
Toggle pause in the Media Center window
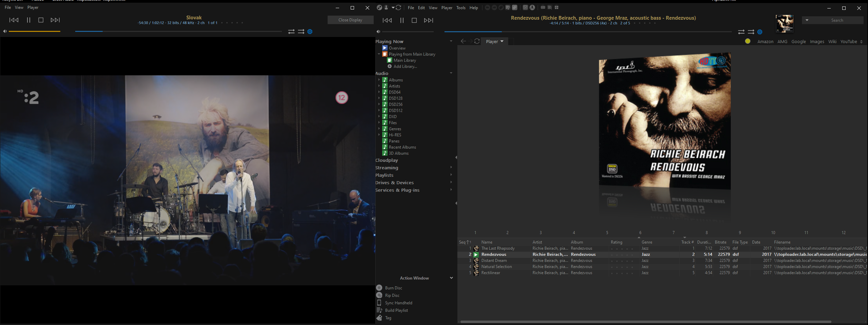click(x=402, y=20)
